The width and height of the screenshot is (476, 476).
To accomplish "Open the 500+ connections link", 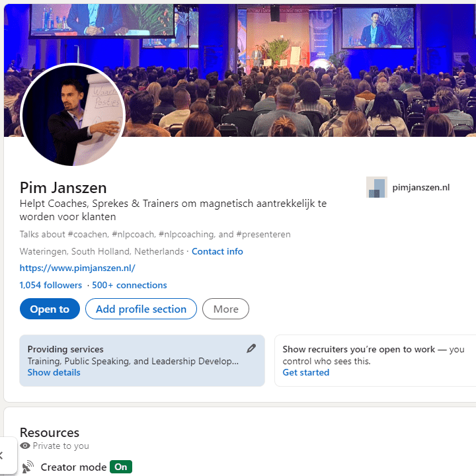I will tap(130, 285).
